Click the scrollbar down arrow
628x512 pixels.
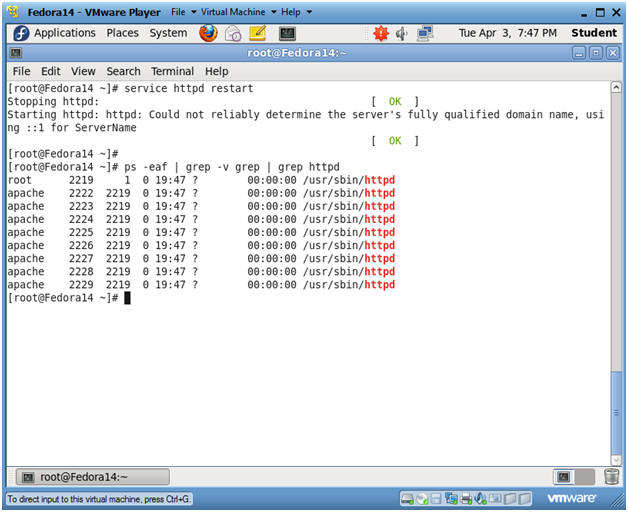(x=616, y=460)
